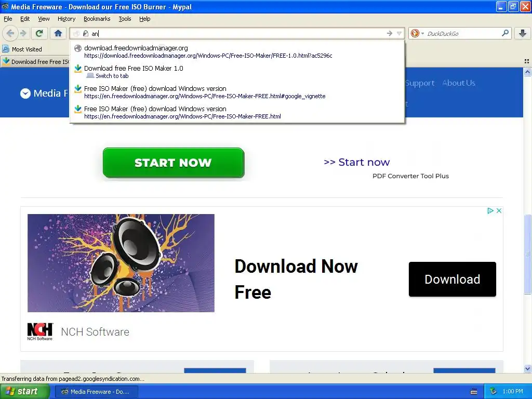The height and width of the screenshot is (399, 532).
Task: Click the '>> Start now' link
Action: point(356,162)
